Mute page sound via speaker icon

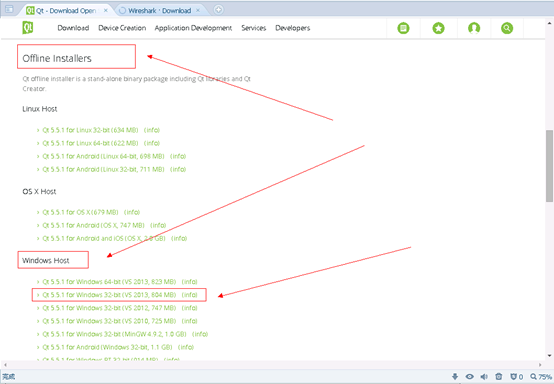click(484, 377)
